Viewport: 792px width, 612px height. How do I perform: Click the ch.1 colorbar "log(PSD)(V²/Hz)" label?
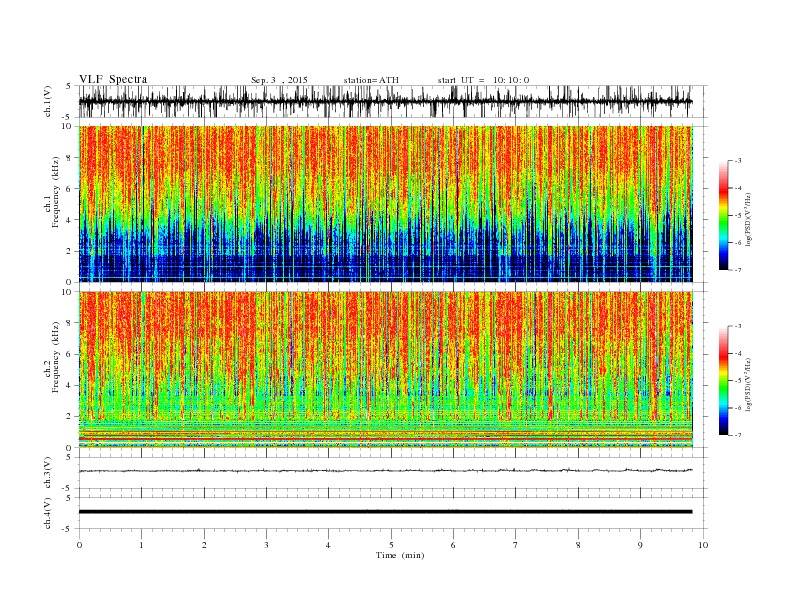point(748,220)
